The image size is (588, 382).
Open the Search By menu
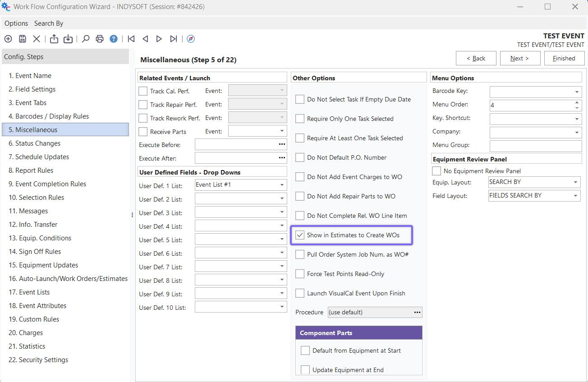coord(49,23)
